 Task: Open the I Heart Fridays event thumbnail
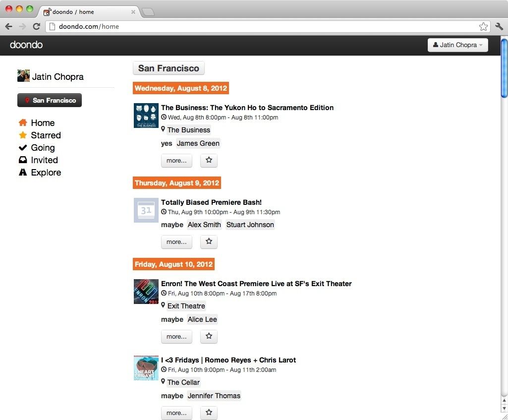(x=146, y=368)
